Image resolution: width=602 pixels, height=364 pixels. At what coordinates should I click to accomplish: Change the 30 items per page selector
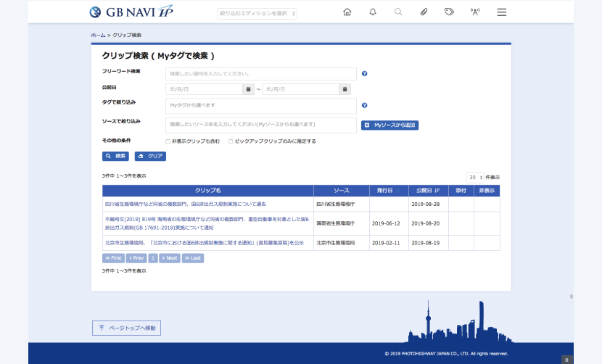(x=475, y=178)
